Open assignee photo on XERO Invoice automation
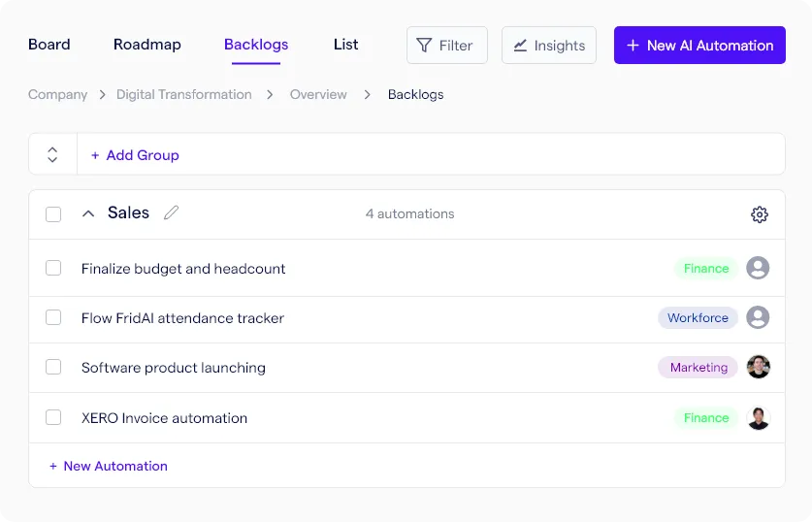 tap(758, 418)
